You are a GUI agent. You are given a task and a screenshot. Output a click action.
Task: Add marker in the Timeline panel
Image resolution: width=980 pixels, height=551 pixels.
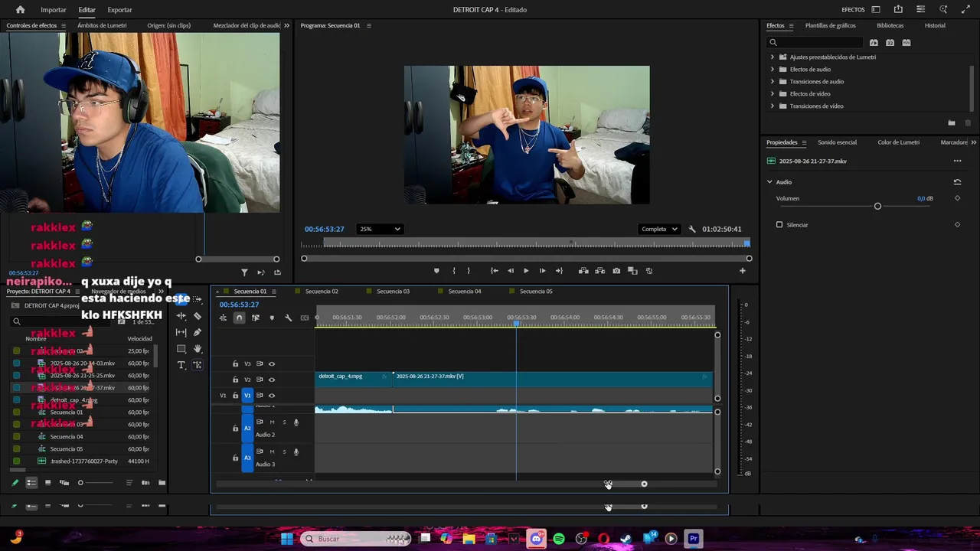coord(272,318)
